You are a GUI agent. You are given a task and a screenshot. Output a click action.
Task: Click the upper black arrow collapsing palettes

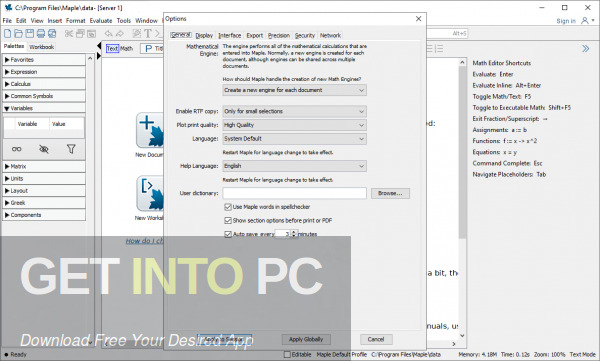[99, 46]
